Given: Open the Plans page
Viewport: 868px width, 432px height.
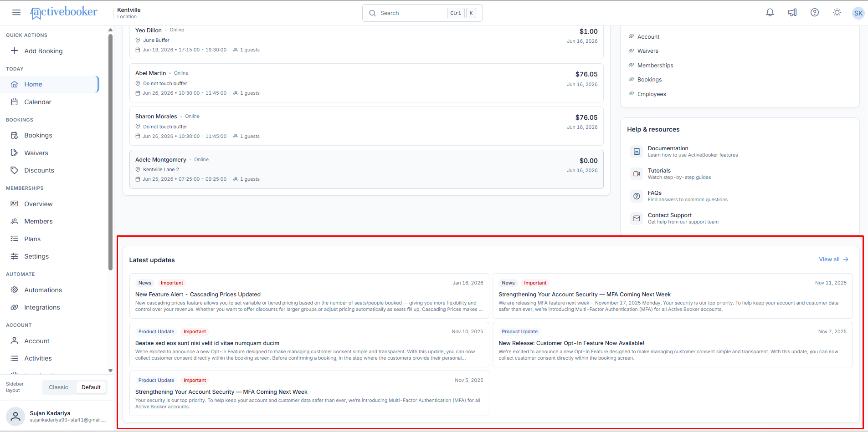Looking at the screenshot, I should [x=49, y=239].
